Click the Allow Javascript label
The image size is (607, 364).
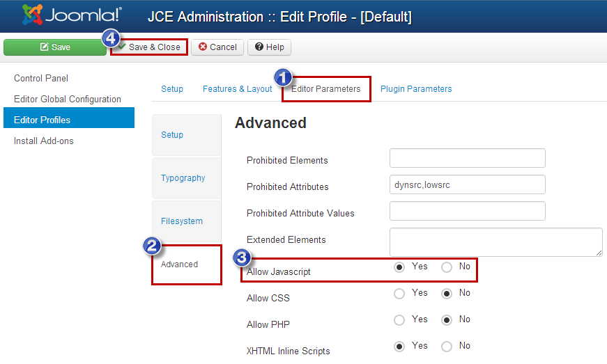pos(279,272)
